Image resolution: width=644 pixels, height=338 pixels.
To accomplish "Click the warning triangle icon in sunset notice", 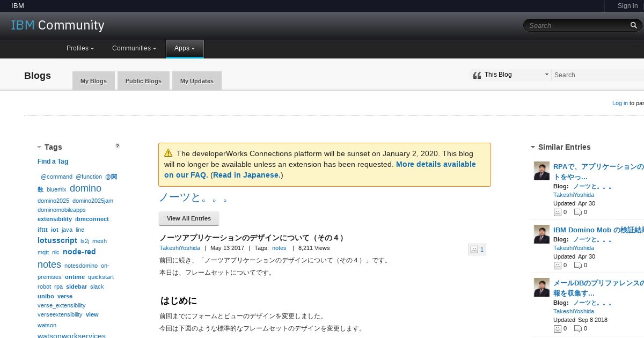I will (169, 153).
